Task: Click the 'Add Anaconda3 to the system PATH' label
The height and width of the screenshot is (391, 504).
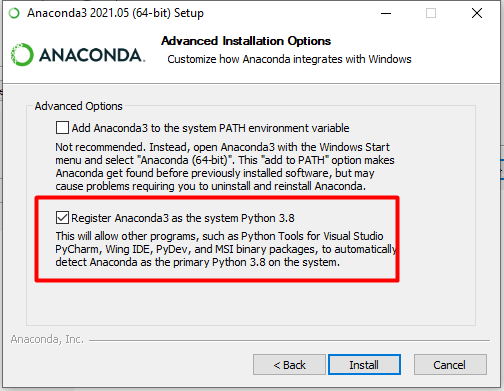Action: click(x=210, y=128)
